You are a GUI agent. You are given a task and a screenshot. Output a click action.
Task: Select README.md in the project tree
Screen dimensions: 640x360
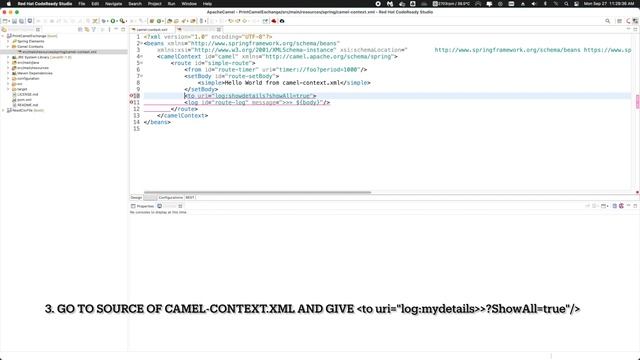[27, 105]
